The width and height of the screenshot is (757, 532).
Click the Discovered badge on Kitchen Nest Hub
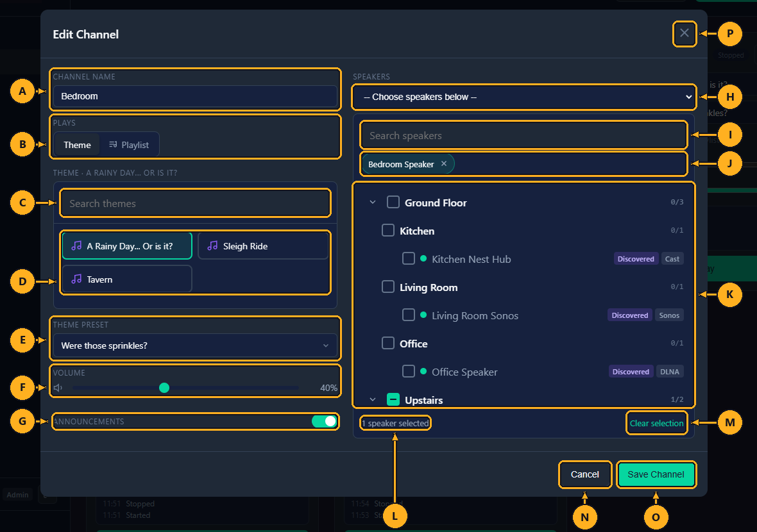coord(636,259)
